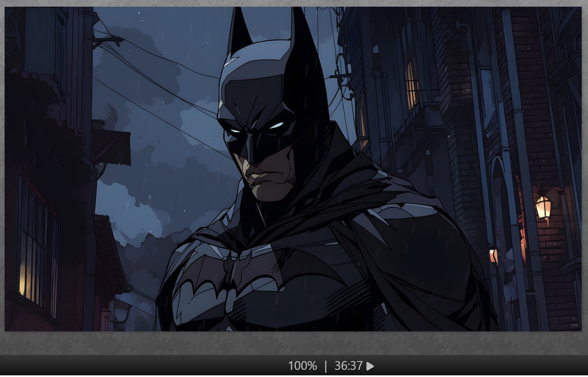Click Batman's glowing right-side eye

tap(276, 125)
